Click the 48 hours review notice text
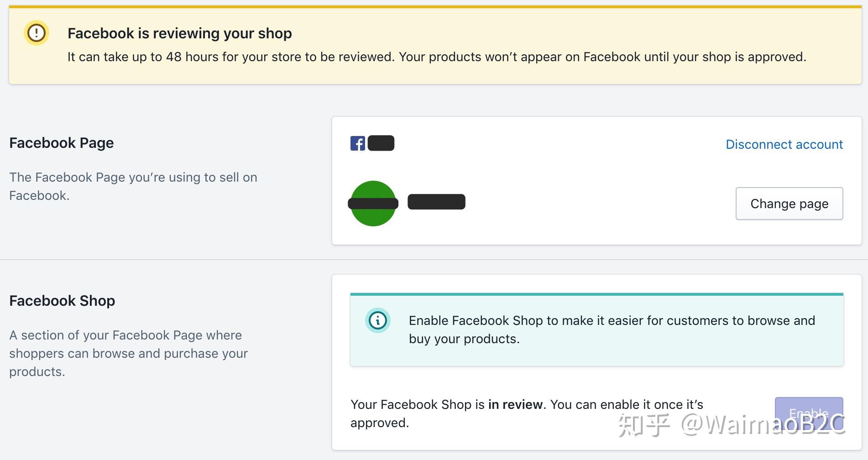The image size is (868, 460). [437, 57]
